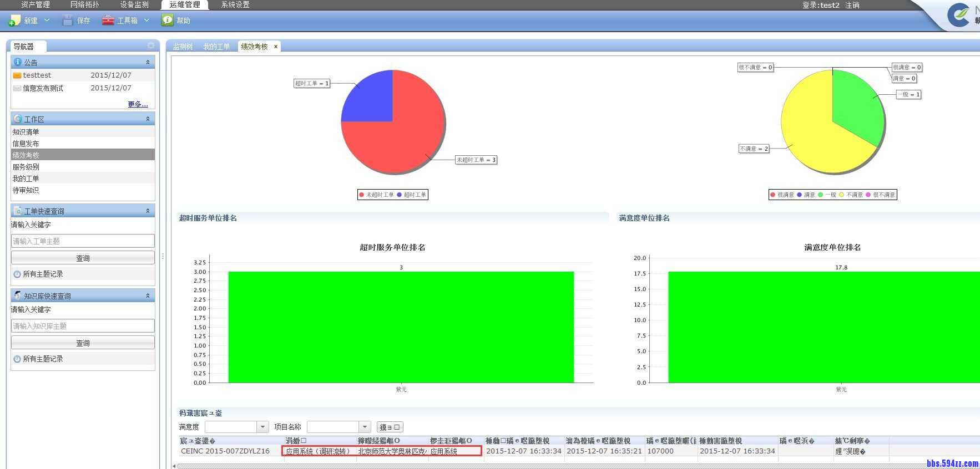This screenshot has width=980, height=469.
Task: Click the 请输入知识库主题 input field
Action: click(x=83, y=326)
